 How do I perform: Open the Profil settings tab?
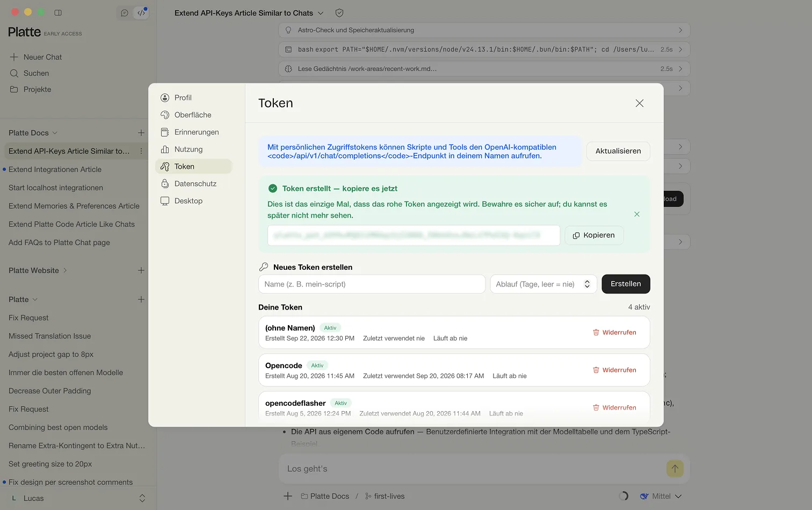point(193,98)
